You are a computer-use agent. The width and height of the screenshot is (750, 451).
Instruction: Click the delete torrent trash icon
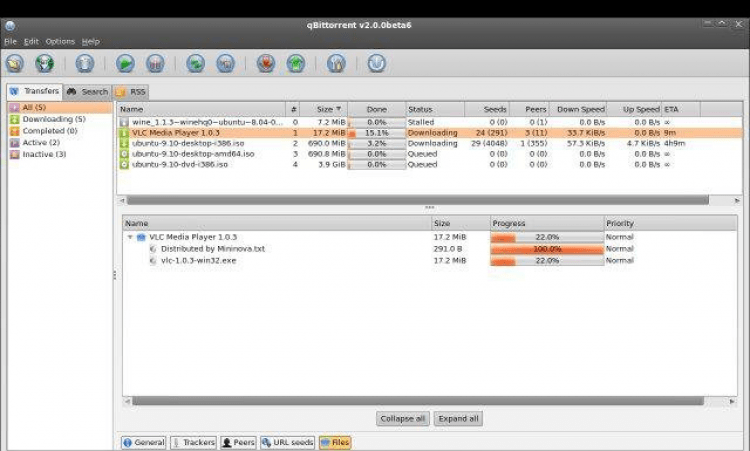[x=85, y=64]
